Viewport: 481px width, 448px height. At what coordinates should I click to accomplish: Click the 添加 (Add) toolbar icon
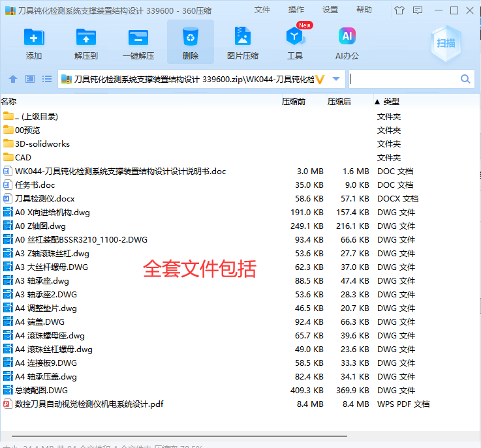click(x=34, y=37)
